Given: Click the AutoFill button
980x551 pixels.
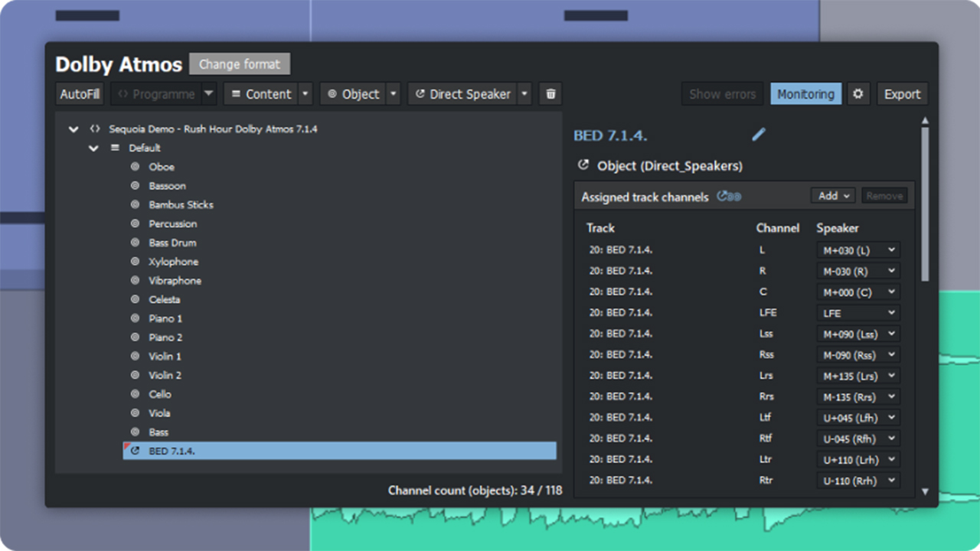Looking at the screenshot, I should click(80, 94).
